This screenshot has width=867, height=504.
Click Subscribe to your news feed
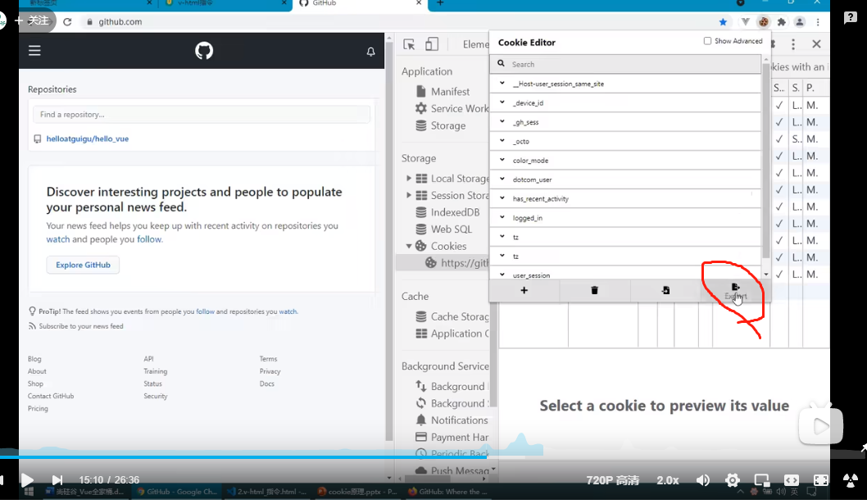click(x=81, y=326)
